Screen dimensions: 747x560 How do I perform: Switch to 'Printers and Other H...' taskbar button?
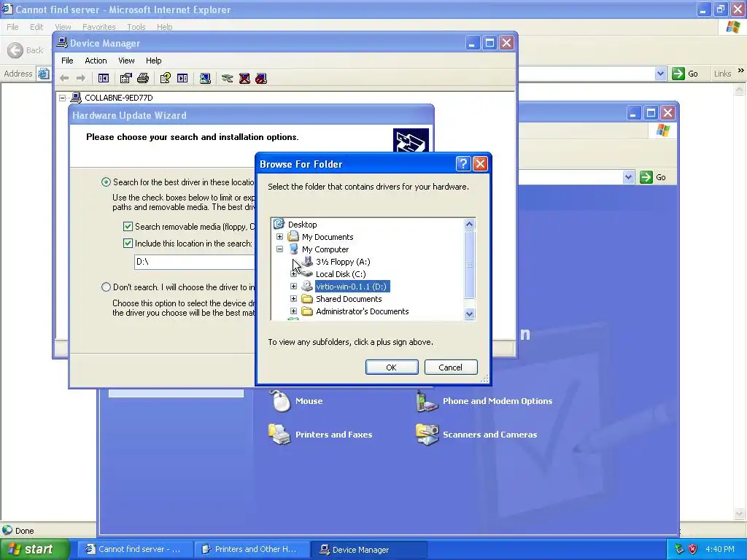click(x=252, y=549)
